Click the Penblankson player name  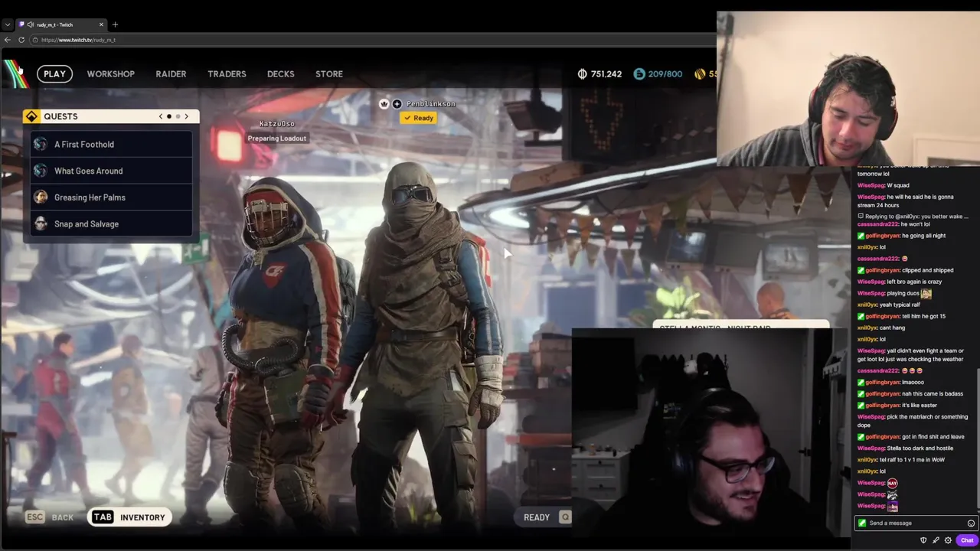point(430,104)
